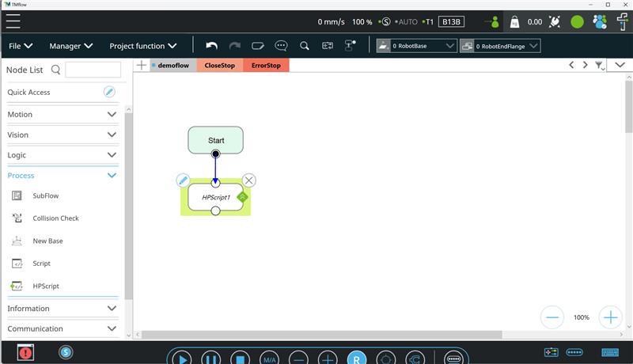Viewport: 633px width, 364px height.
Task: Edit HPScript1 node with pencil icon
Action: 183,180
